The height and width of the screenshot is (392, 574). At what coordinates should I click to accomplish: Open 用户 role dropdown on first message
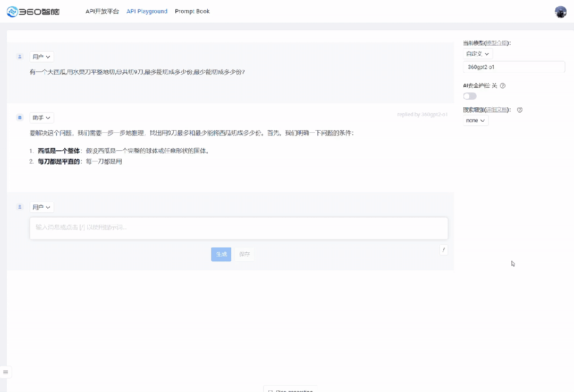42,57
